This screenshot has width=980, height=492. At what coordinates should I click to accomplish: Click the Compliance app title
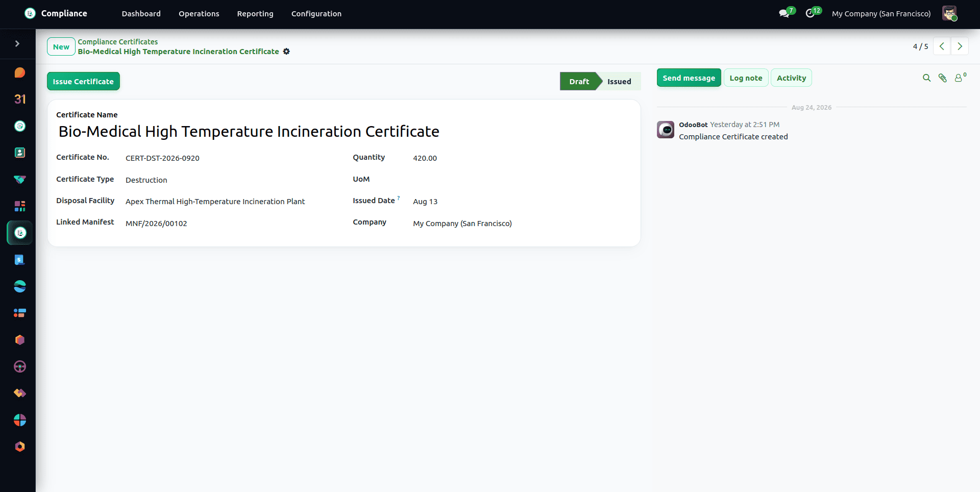[x=64, y=13]
